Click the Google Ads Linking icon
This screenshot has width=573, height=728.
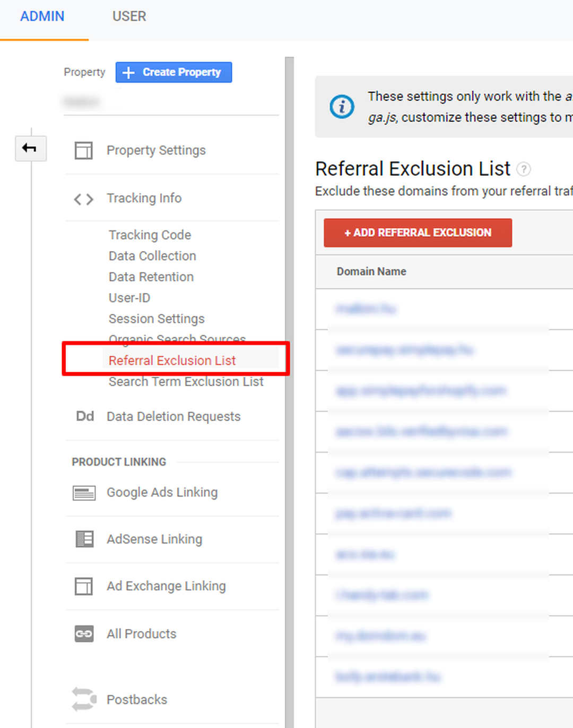pos(84,493)
